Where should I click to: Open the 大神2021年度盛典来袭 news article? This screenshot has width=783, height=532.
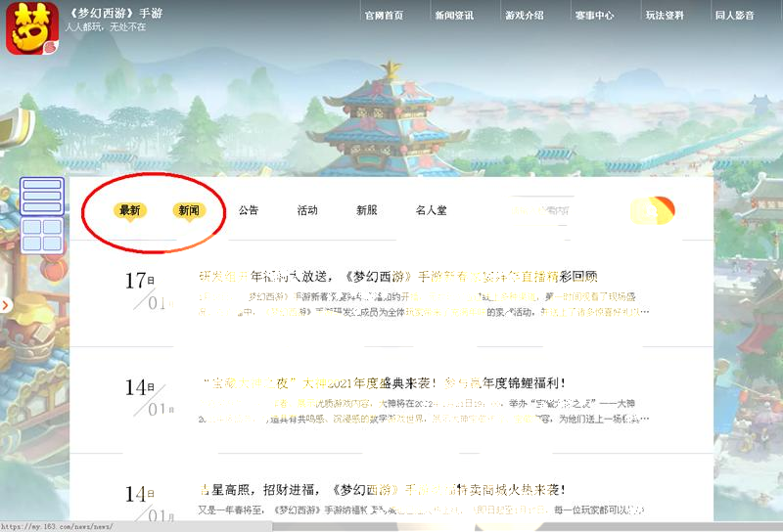tap(384, 383)
